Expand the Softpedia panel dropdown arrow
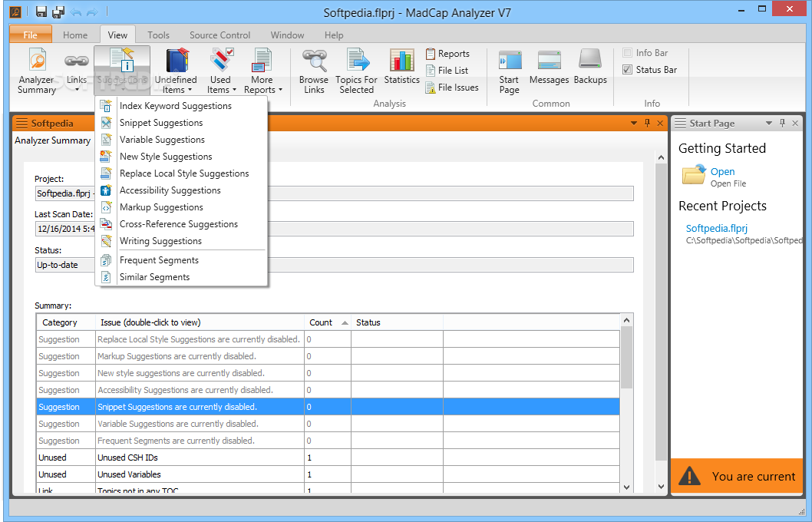 click(634, 124)
